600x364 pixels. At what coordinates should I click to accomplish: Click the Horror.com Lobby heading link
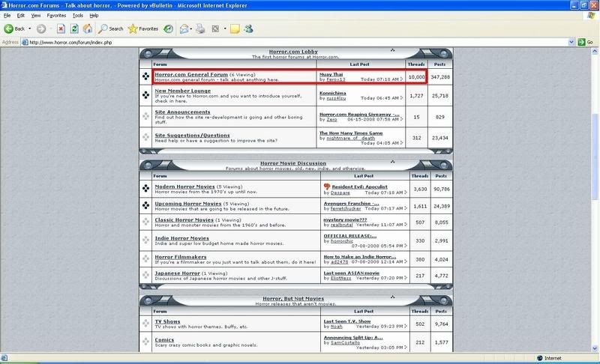tap(293, 52)
